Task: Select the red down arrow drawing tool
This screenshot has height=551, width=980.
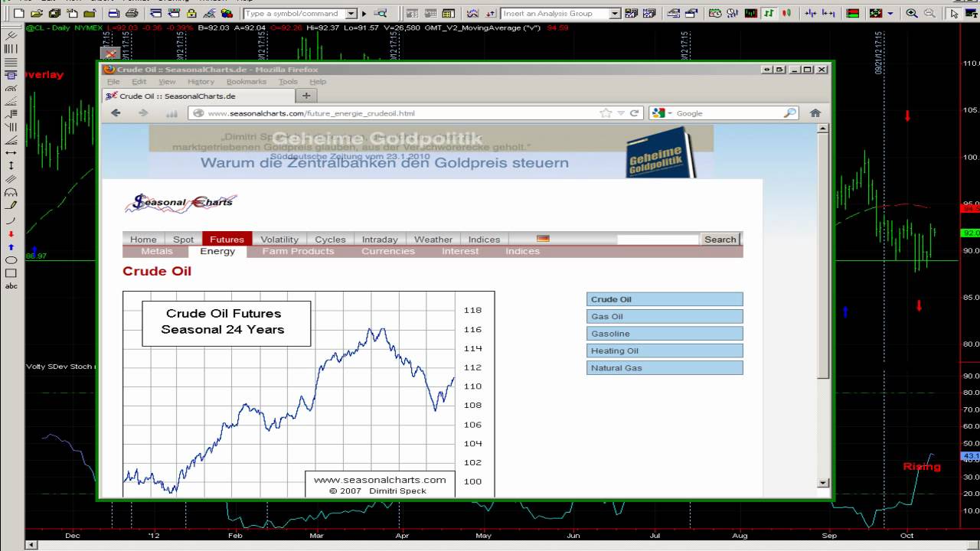Action: [x=11, y=233]
